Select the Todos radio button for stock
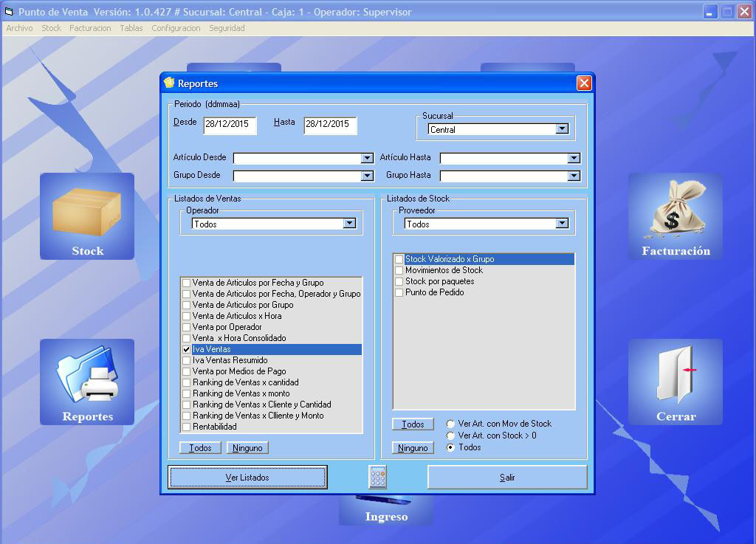 point(450,447)
